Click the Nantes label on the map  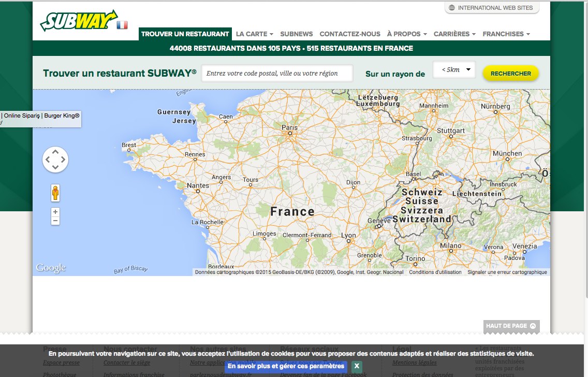pos(198,185)
